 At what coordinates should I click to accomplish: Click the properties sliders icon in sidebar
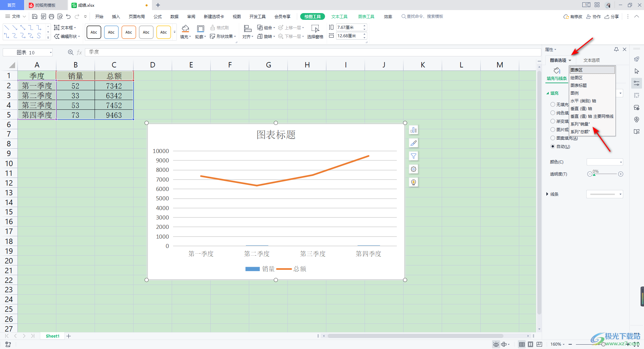[x=637, y=83]
